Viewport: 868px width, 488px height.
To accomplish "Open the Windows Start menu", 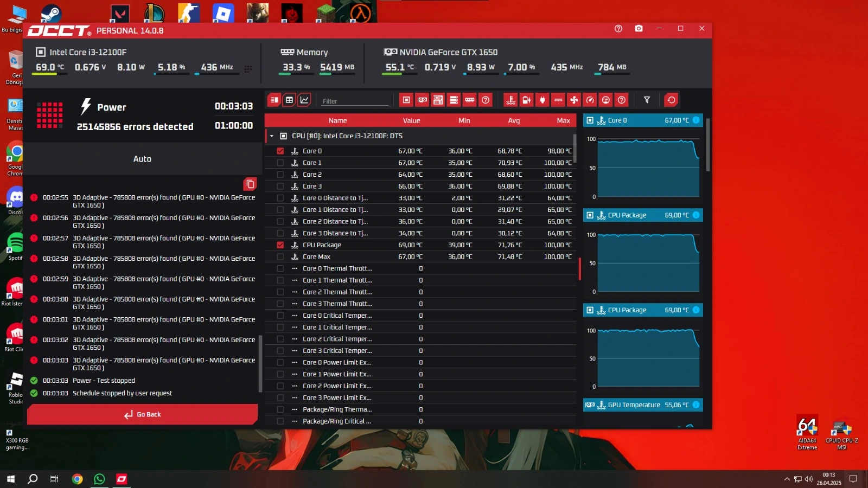I will (x=10, y=479).
